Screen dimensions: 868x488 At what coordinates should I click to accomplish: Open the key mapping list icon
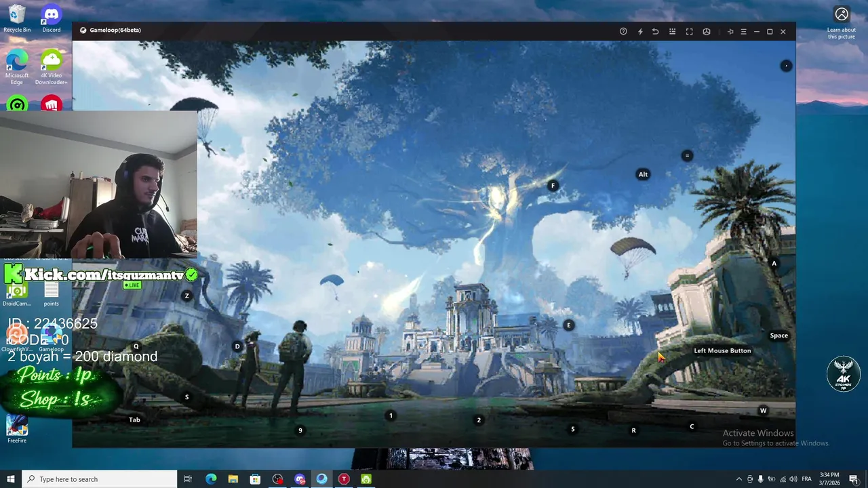[x=672, y=31]
